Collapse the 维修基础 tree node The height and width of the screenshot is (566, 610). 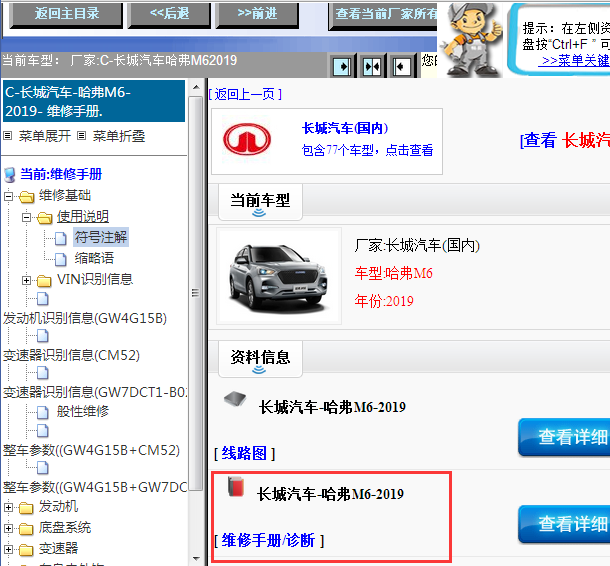click(9, 196)
